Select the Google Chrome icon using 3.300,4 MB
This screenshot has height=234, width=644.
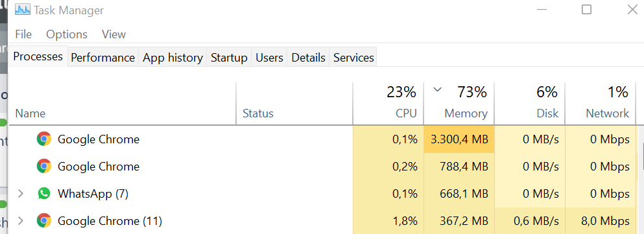(44, 139)
